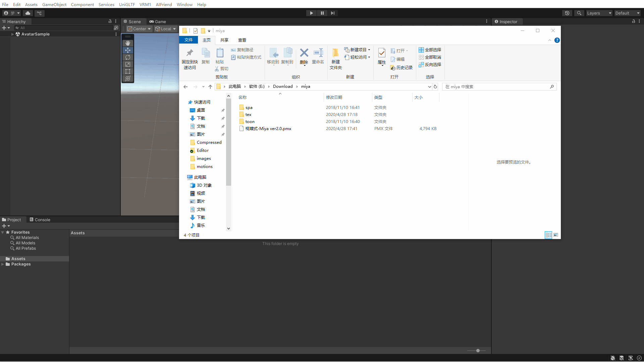Select the Rotate tool in Scene

(x=128, y=57)
